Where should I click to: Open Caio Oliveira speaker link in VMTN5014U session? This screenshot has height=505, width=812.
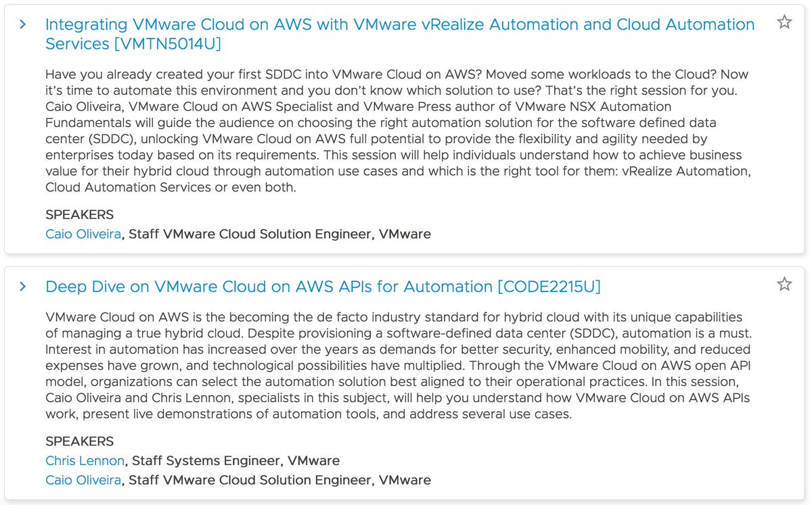point(83,234)
